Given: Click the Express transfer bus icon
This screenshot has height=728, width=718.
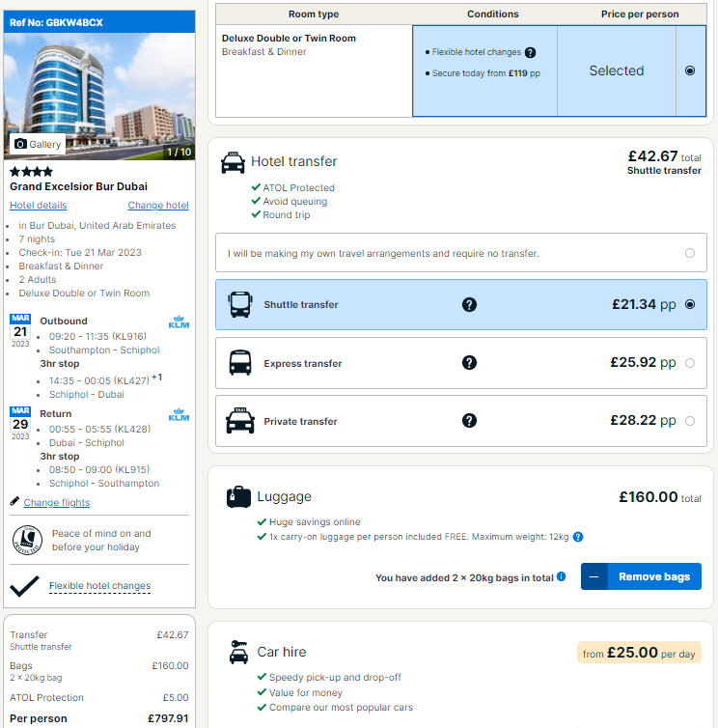Looking at the screenshot, I should point(240,363).
